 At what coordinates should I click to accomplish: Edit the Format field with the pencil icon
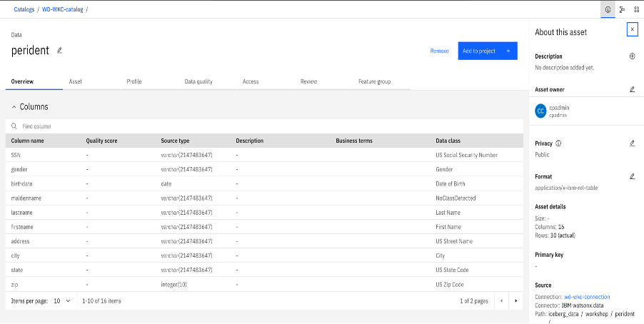(x=632, y=176)
